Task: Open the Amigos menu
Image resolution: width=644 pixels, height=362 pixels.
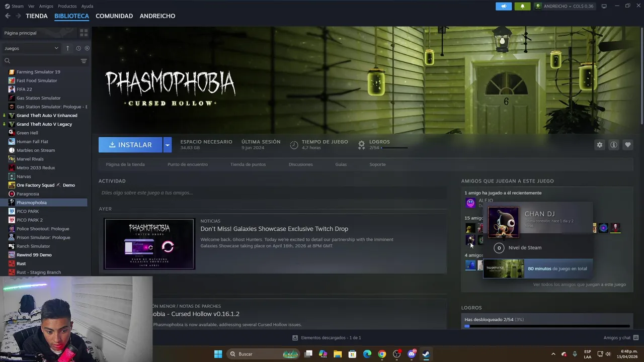Action: (x=46, y=6)
